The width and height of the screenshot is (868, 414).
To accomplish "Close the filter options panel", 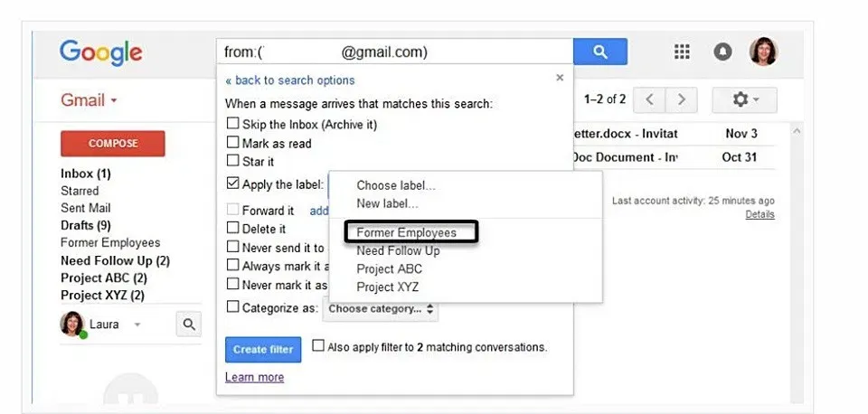I will pos(560,79).
